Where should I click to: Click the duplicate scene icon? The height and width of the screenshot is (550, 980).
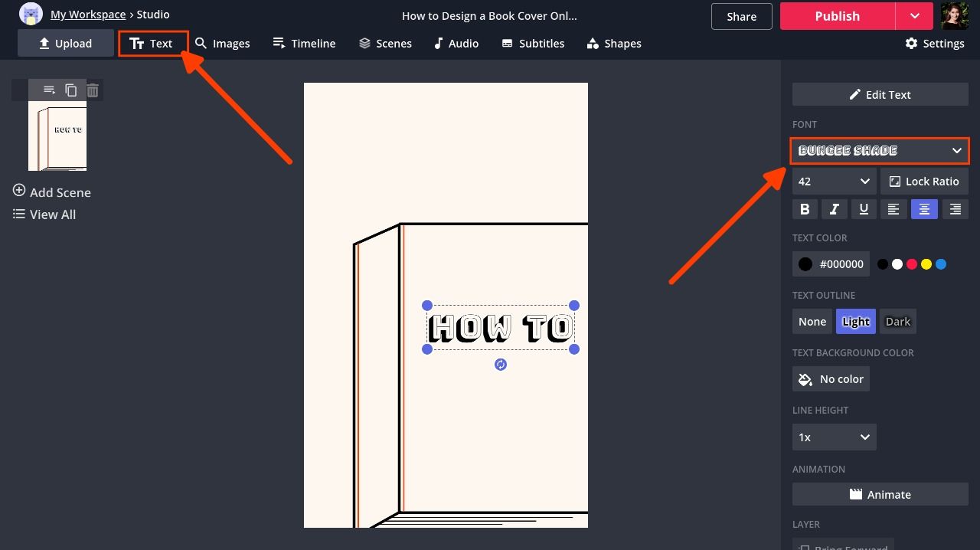(x=70, y=90)
